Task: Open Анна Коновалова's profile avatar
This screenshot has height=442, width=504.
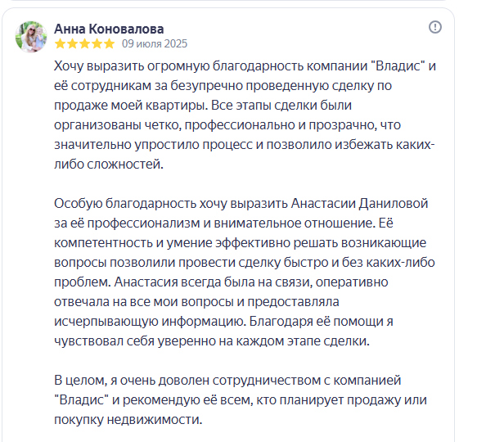Action: pyautogui.click(x=31, y=37)
